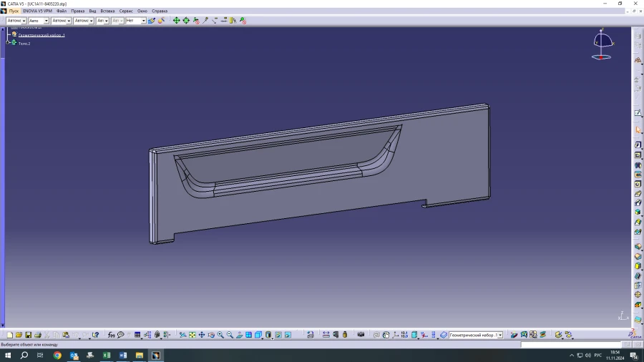Select the Pan view tool

[202, 335]
